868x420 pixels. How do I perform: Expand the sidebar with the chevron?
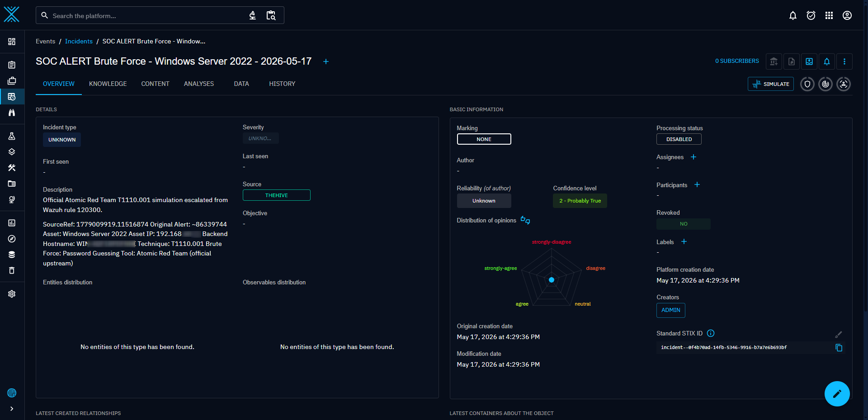click(x=12, y=409)
